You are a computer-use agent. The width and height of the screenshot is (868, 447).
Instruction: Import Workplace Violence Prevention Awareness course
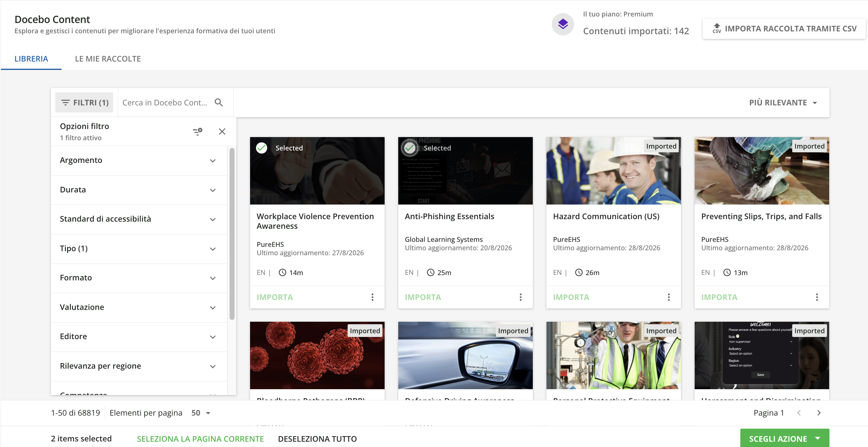pyautogui.click(x=275, y=297)
